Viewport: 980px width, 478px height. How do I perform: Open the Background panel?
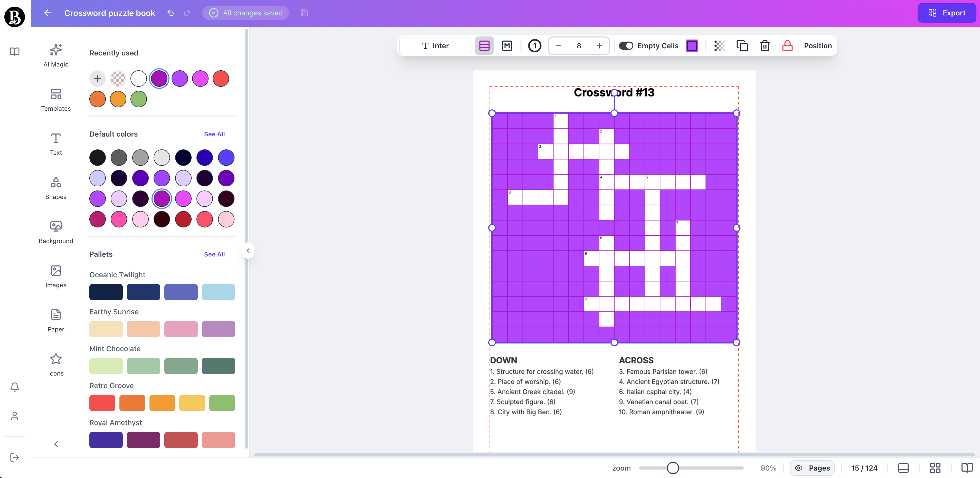55,232
